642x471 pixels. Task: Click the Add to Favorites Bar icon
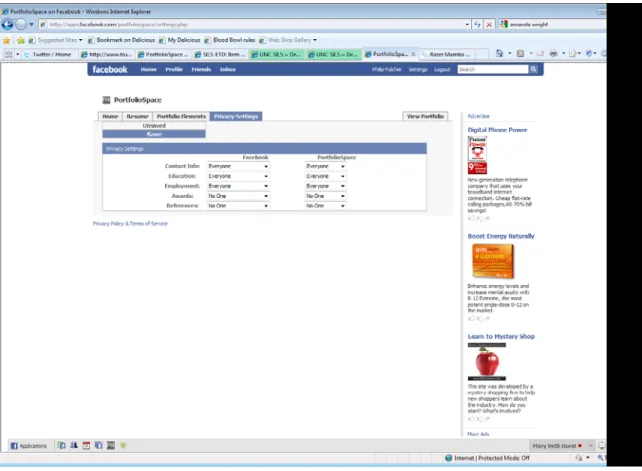20,40
